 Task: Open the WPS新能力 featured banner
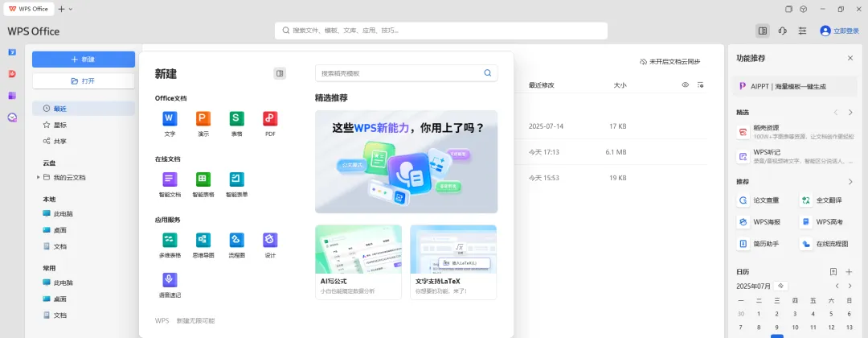[407, 162]
